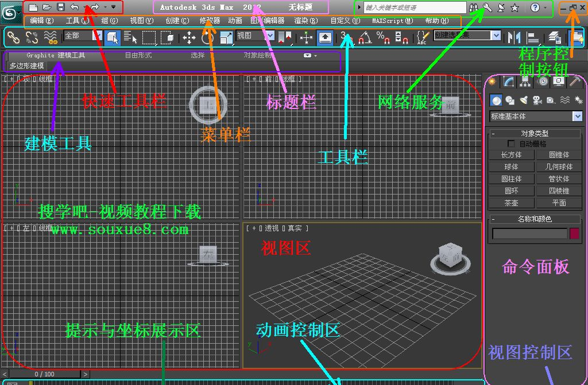This screenshot has height=385, width=588.
Task: Open the Select by Name list tool
Action: 130,37
